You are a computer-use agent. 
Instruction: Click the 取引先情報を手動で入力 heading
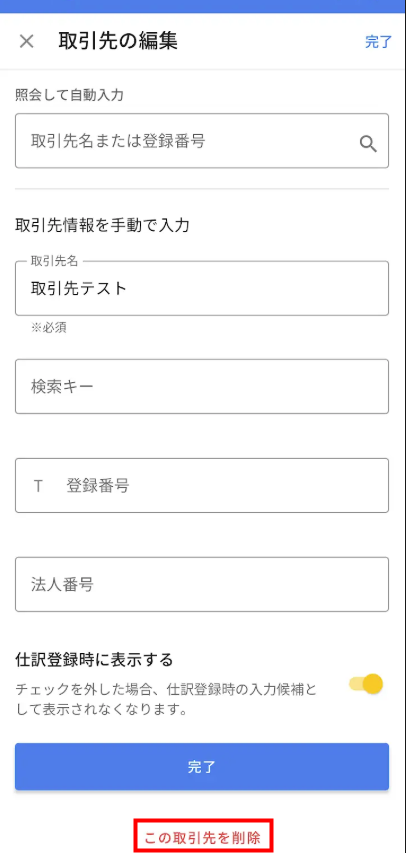pyautogui.click(x=102, y=225)
